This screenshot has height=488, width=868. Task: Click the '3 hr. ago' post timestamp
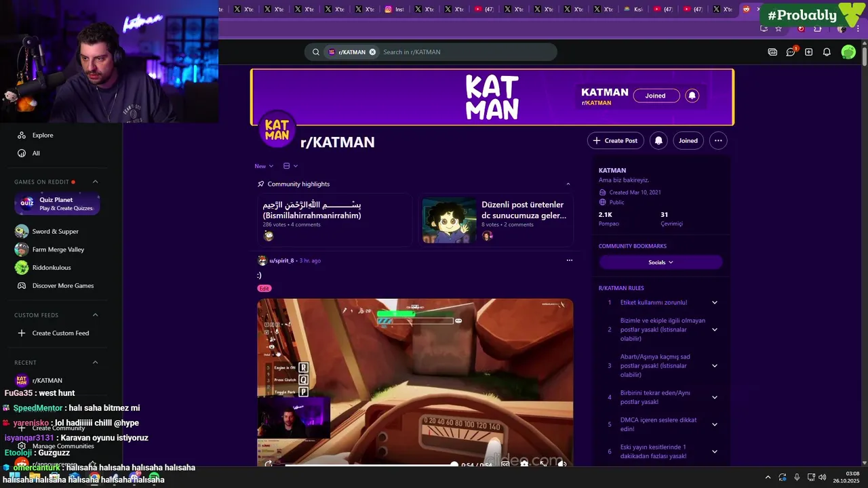click(310, 260)
